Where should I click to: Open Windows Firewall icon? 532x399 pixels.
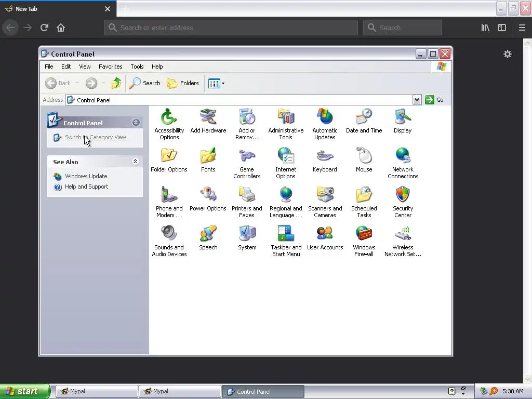click(364, 241)
